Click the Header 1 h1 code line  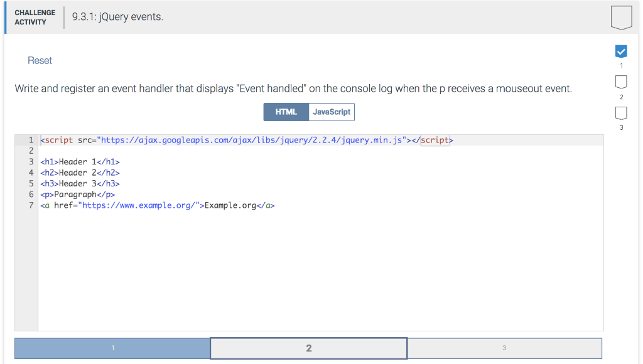[80, 162]
